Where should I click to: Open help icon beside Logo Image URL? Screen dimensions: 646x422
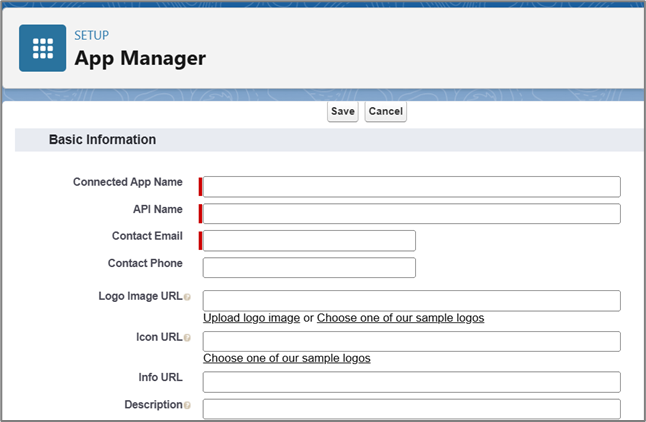[187, 298]
